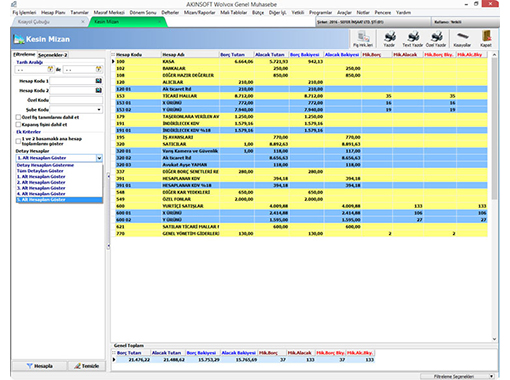Click grid options icon in Genel Toplam table
Viewport: 510px width, 380px height.
114,353
